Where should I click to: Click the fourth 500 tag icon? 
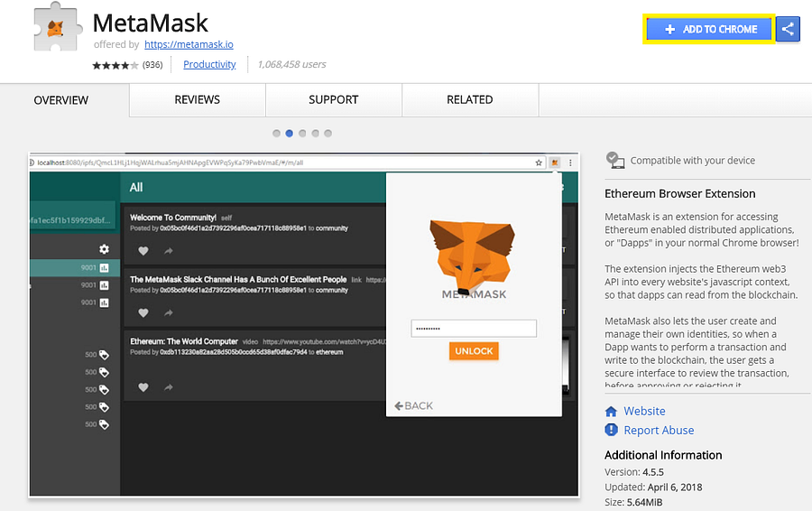[x=104, y=407]
